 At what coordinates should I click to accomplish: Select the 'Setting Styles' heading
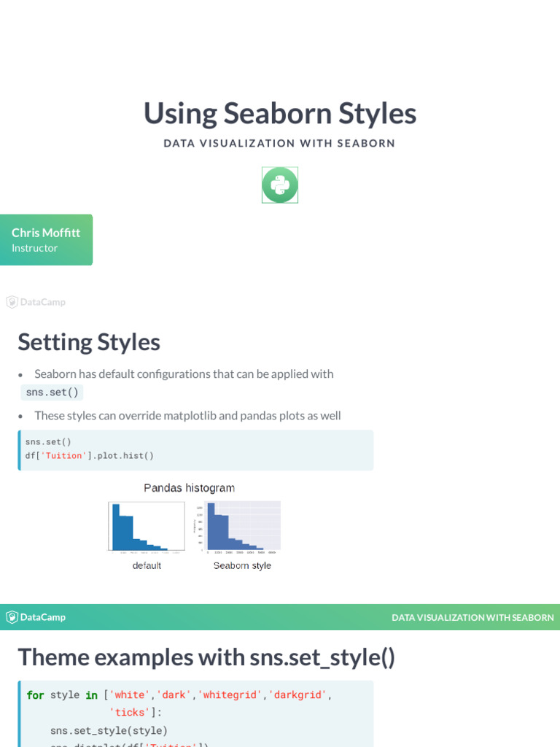[89, 342]
